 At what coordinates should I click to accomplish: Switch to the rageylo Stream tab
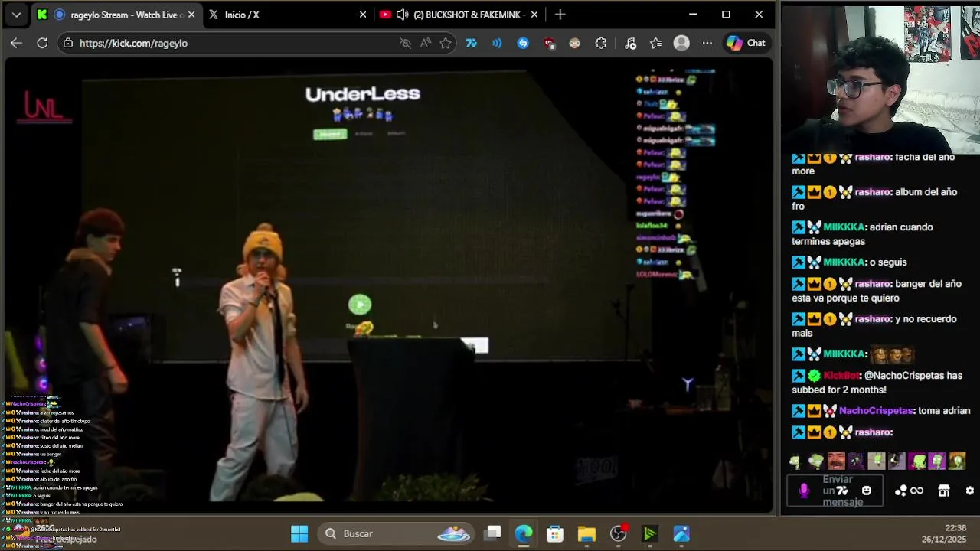point(119,15)
